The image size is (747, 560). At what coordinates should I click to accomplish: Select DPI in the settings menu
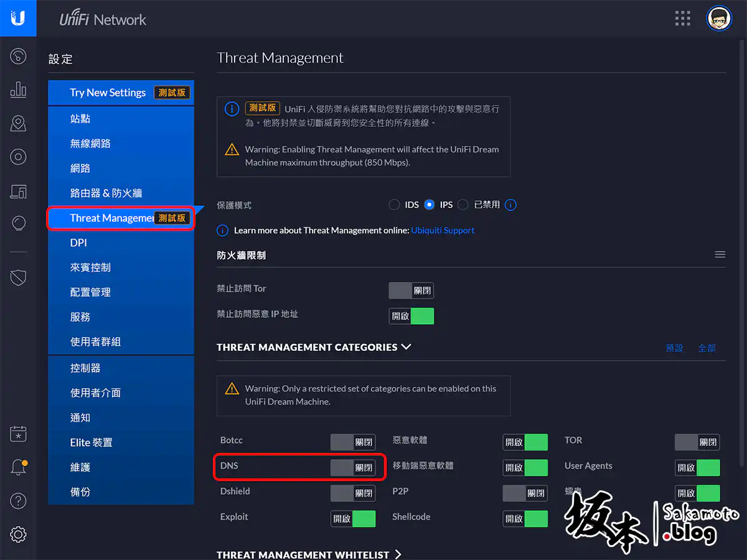pyautogui.click(x=78, y=243)
